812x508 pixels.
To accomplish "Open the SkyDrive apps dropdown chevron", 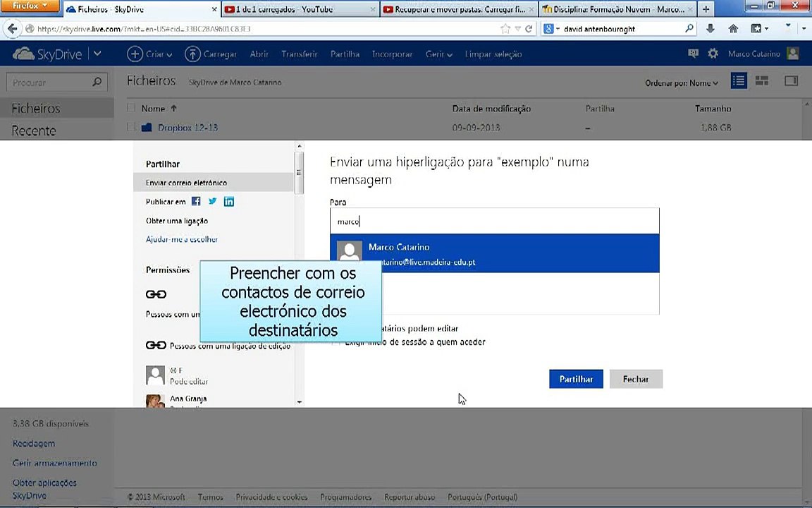I will click(x=97, y=54).
